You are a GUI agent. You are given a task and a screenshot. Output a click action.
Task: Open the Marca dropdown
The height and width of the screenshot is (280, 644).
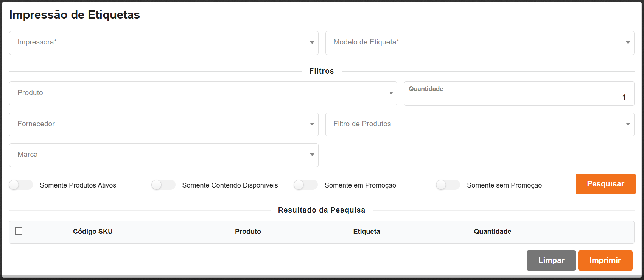point(163,155)
